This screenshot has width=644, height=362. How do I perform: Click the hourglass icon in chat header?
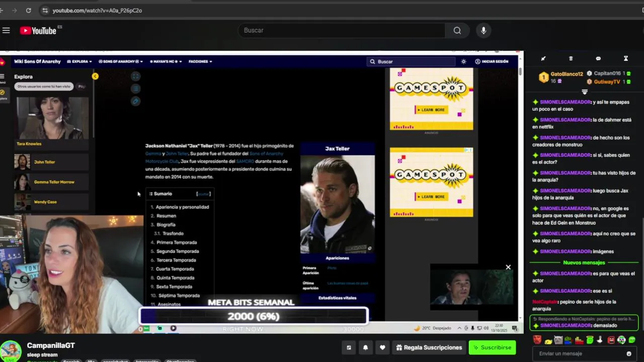click(626, 58)
